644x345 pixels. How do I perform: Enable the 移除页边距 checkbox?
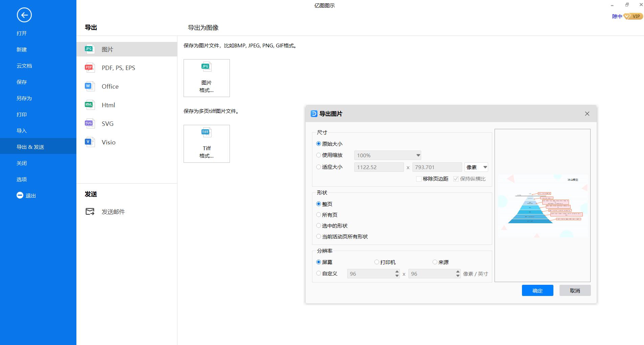pos(419,179)
